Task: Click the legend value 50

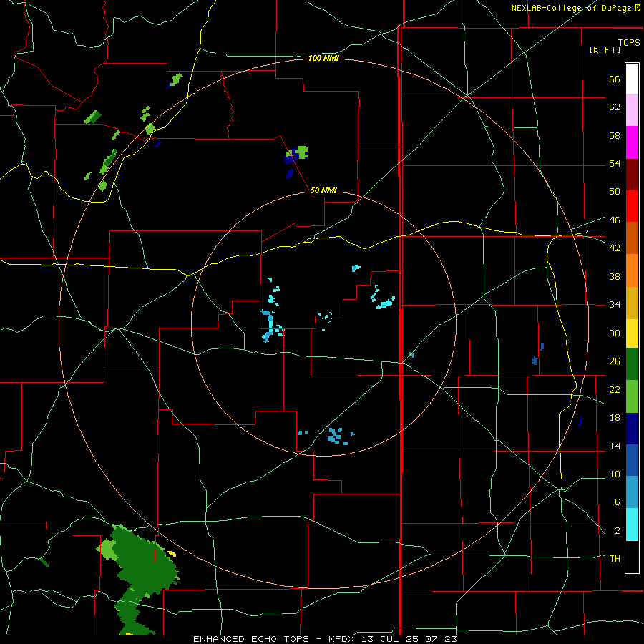Action: tap(615, 191)
